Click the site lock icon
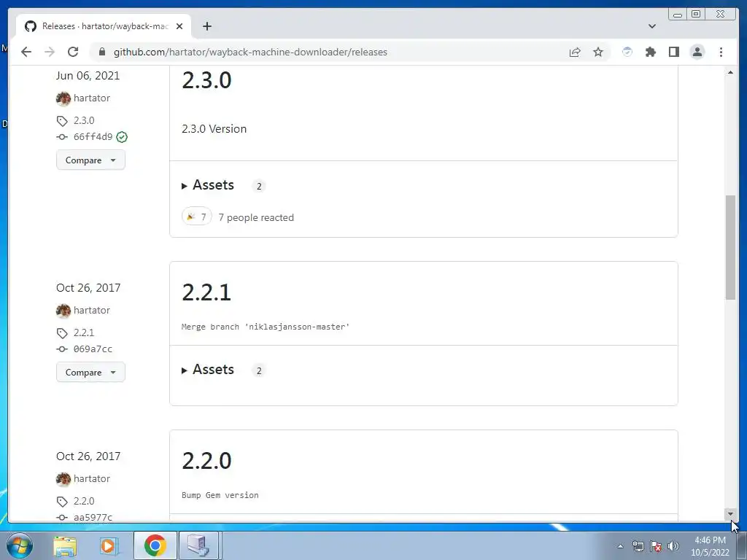Image resolution: width=747 pixels, height=560 pixels. 101,52
